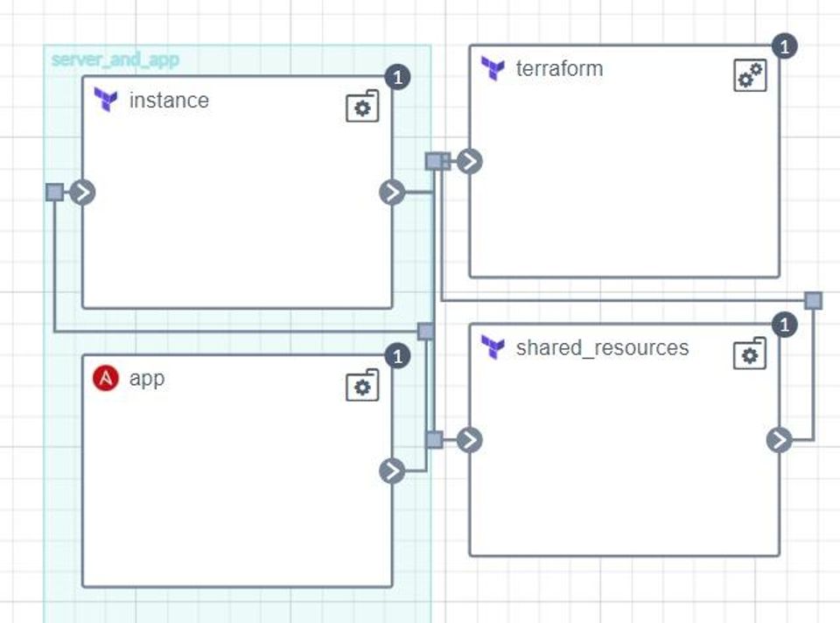Open settings gear on app node
This screenshot has width=840, height=623.
coord(362,386)
